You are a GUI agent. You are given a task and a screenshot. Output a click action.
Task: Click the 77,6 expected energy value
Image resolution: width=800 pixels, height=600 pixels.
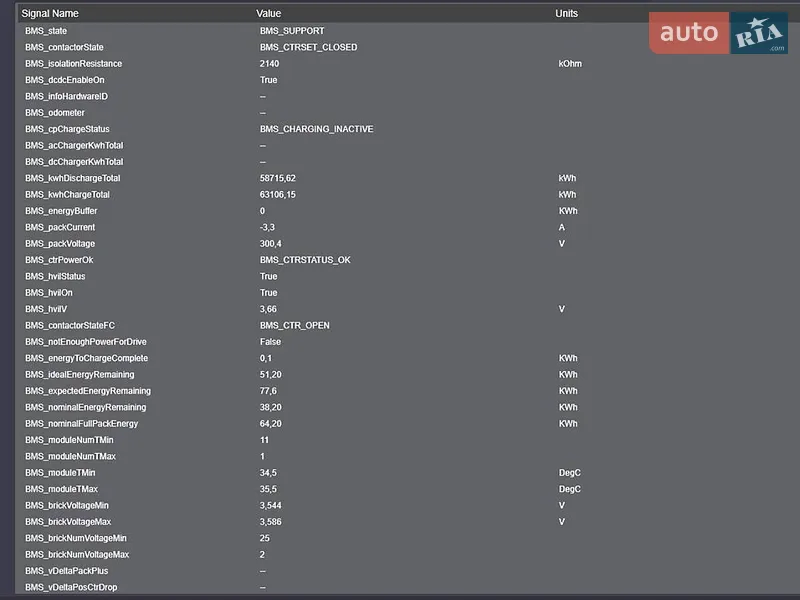[x=268, y=390]
